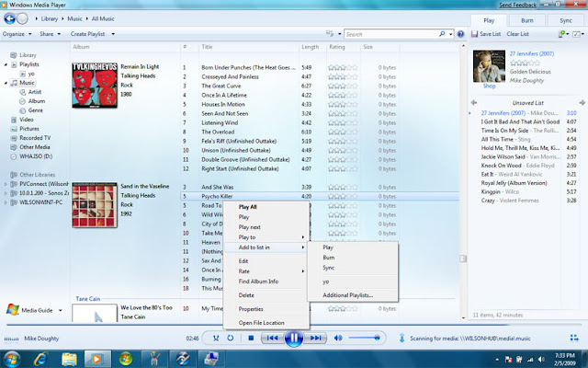Adjust the volume slider

364,338
